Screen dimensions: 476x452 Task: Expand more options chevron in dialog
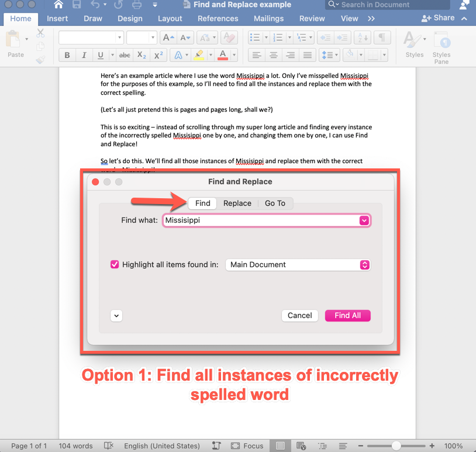pyautogui.click(x=116, y=316)
